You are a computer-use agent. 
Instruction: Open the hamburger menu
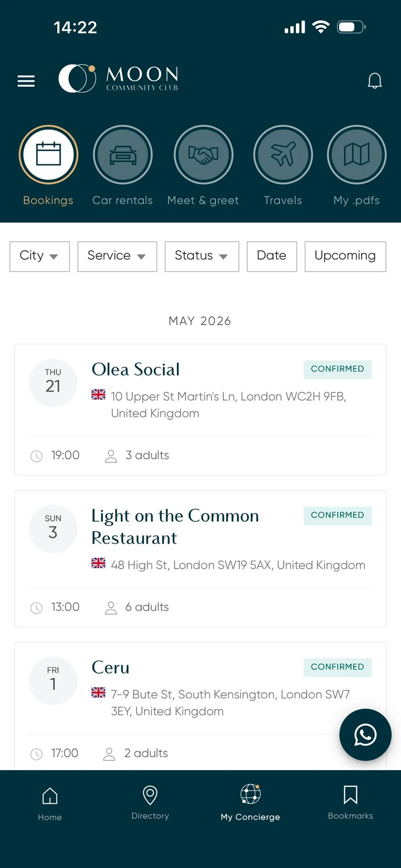26,81
